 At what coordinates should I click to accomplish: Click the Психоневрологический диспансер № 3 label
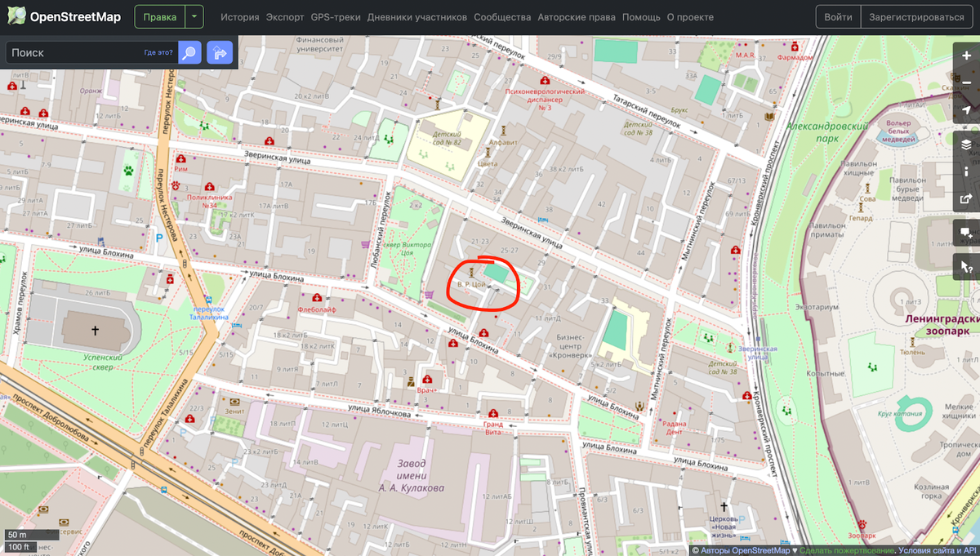pyautogui.click(x=545, y=100)
